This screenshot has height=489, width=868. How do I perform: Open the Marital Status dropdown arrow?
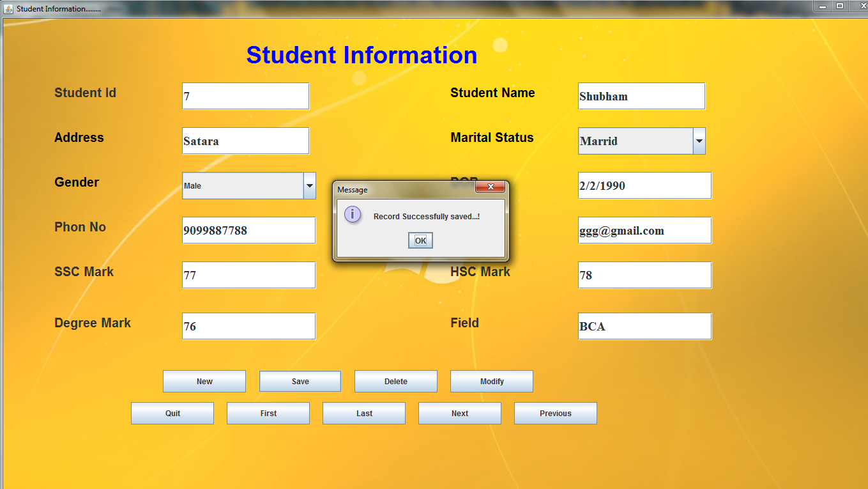[x=699, y=141]
